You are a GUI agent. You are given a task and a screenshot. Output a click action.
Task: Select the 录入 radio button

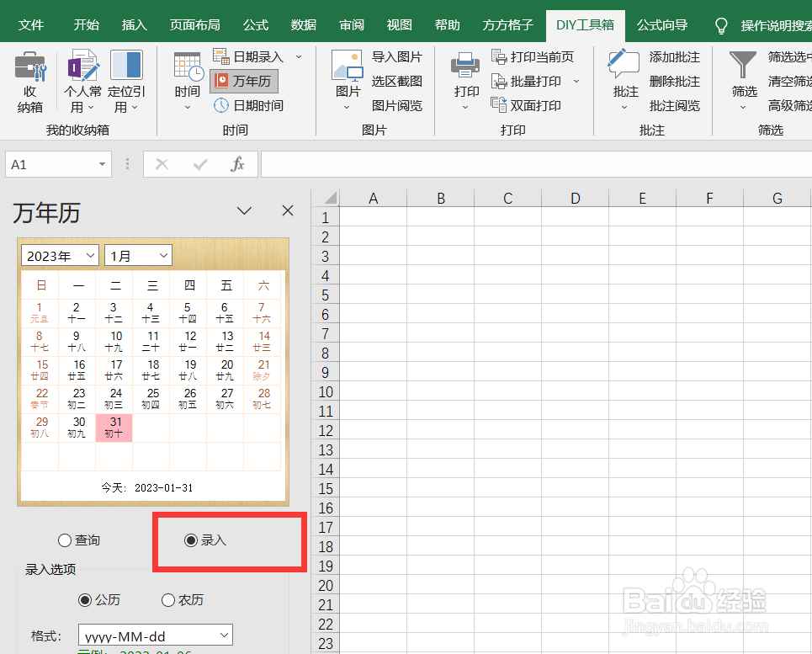click(191, 540)
